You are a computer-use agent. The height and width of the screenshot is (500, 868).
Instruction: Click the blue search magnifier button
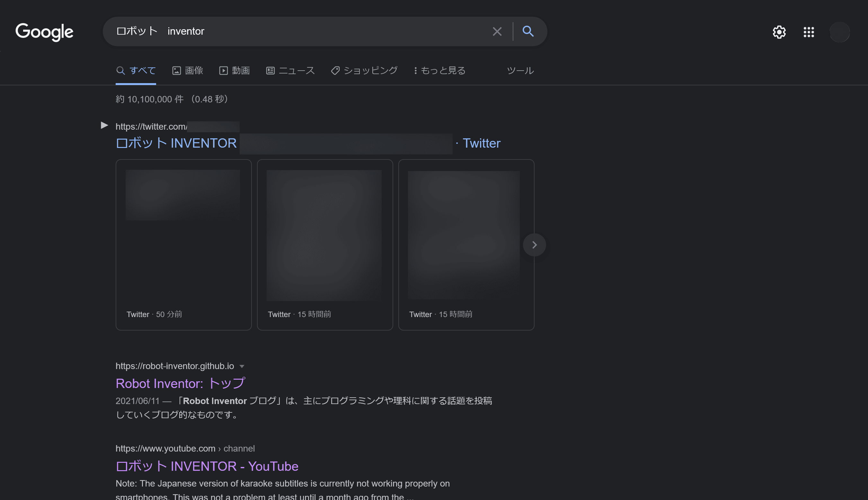click(x=528, y=31)
